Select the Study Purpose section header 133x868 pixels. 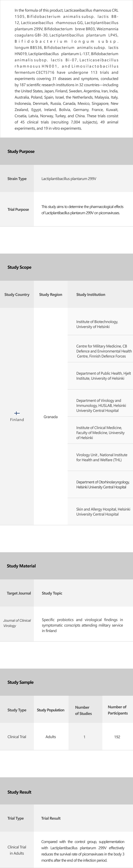click(x=21, y=151)
